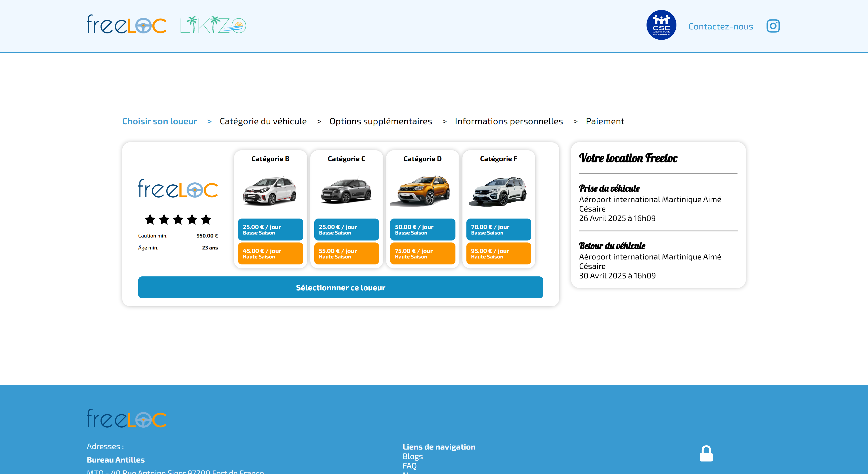The height and width of the screenshot is (474, 868).
Task: Click Catégorie B 25.00 € Basse Saison price
Action: pos(270,229)
